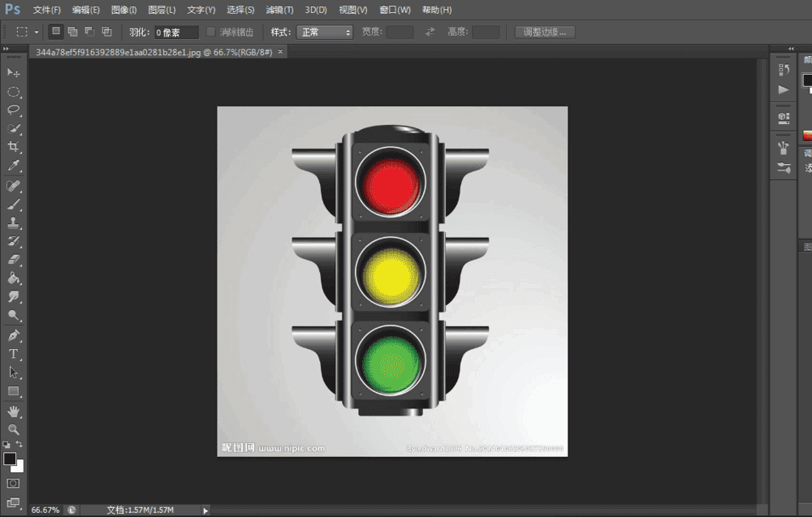Select the Eyedropper tool

pyautogui.click(x=14, y=166)
